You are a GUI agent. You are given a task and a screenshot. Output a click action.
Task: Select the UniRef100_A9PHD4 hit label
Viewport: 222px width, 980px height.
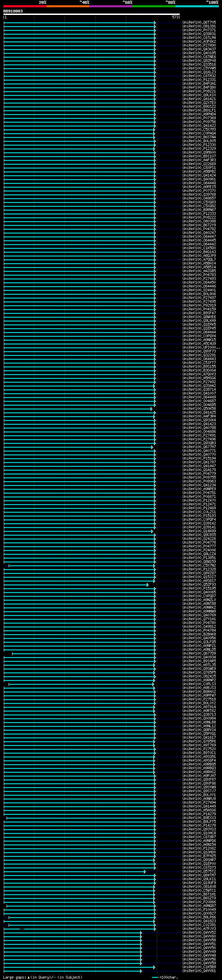click(x=199, y=114)
